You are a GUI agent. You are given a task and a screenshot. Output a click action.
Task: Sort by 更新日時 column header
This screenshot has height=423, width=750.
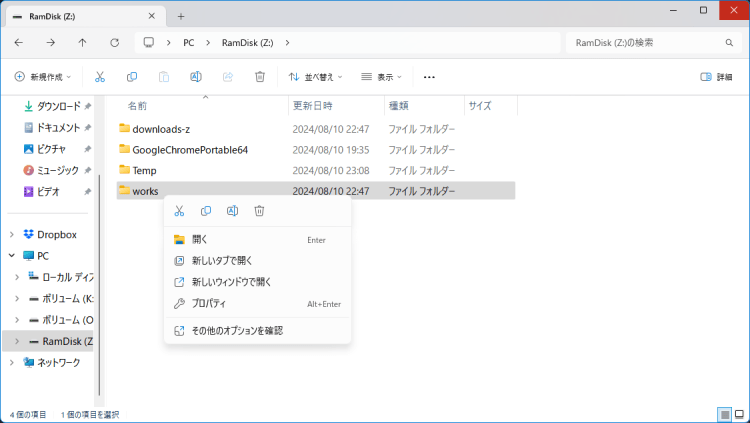312,106
